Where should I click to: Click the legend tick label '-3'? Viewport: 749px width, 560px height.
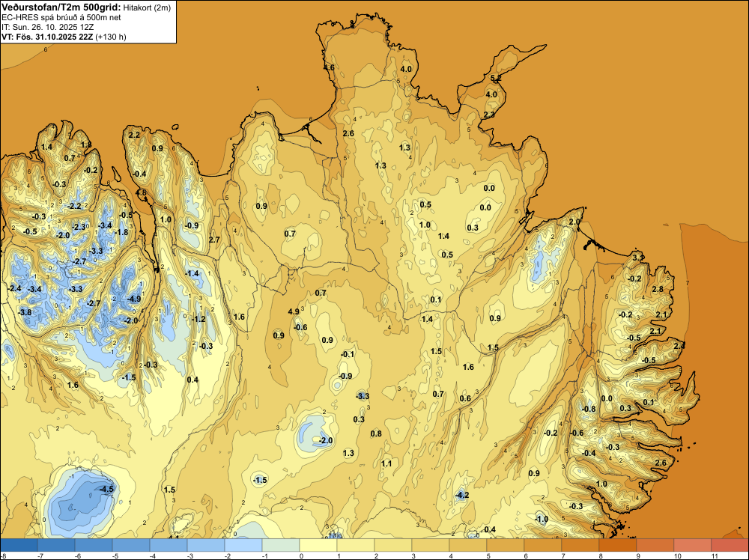[190, 556]
